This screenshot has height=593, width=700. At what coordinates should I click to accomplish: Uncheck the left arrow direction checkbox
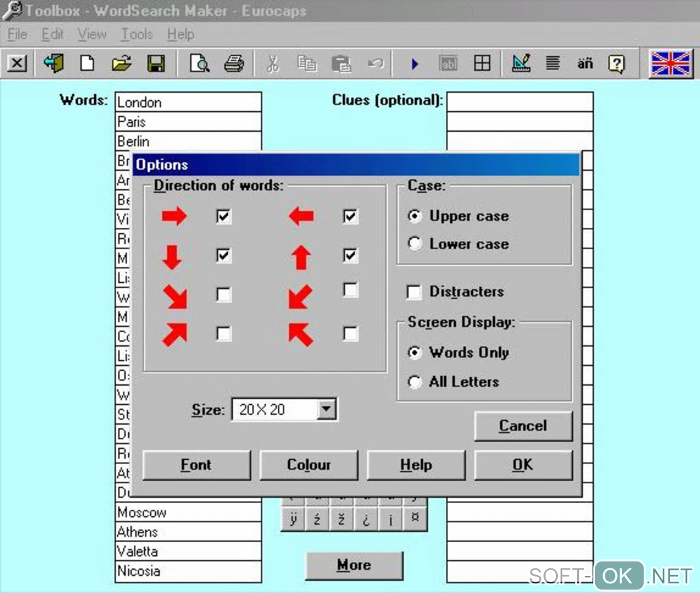coord(351,217)
